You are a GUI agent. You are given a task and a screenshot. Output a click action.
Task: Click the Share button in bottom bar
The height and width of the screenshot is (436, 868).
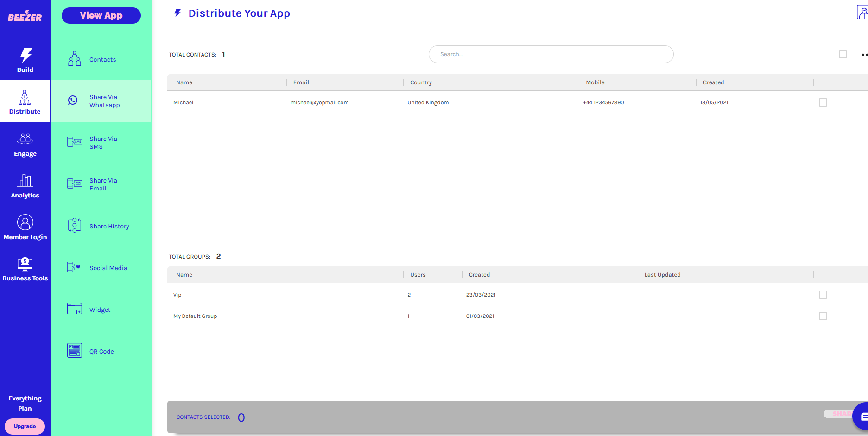839,414
